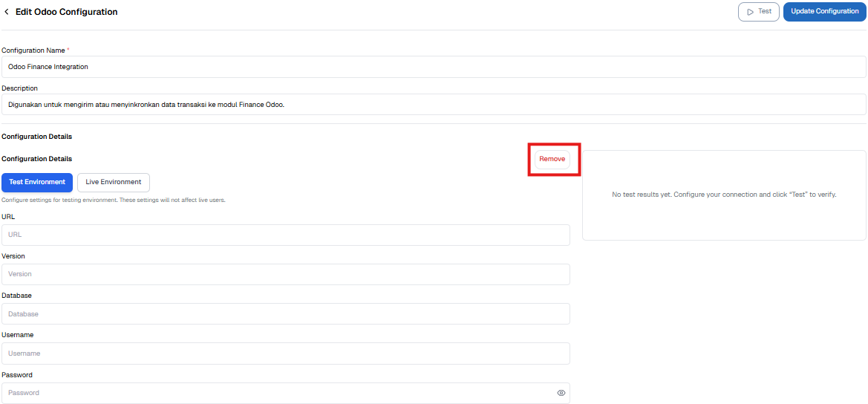Click the "Database" label text
Viewport: 868px width, 404px height.
click(x=16, y=296)
